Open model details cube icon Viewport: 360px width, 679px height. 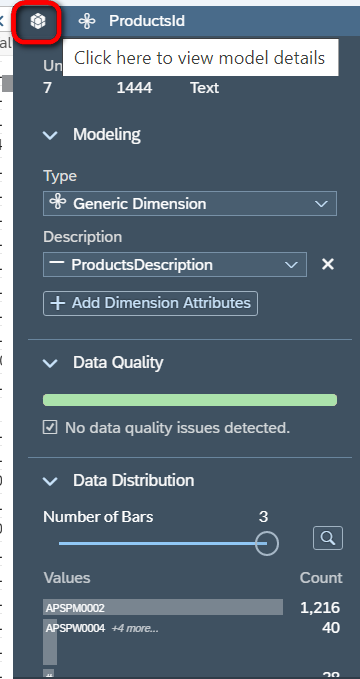pos(38,21)
